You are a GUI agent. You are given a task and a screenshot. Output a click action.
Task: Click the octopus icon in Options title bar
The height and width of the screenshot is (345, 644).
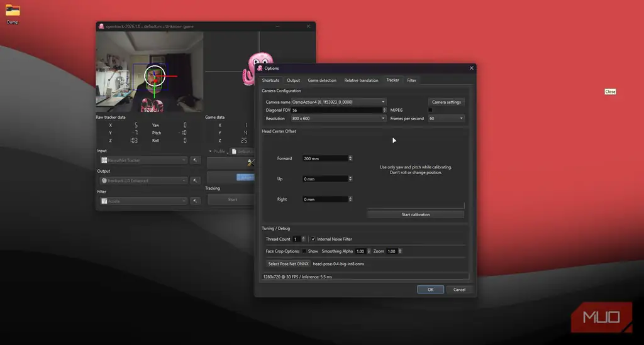pos(260,68)
